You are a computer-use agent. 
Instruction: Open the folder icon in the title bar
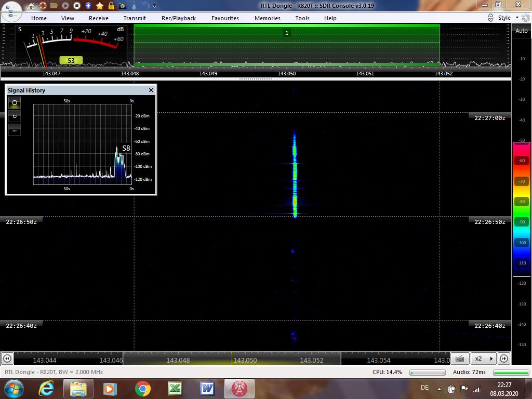(54, 6)
